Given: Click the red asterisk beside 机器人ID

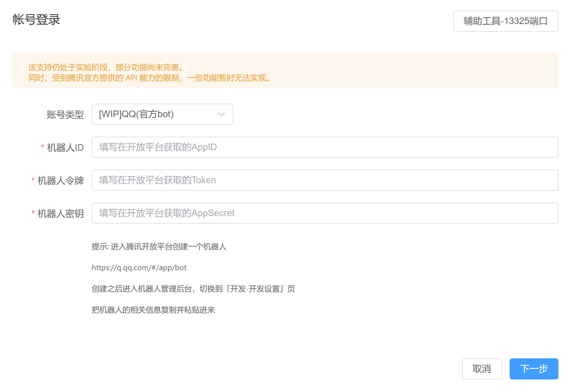Looking at the screenshot, I should (42, 147).
